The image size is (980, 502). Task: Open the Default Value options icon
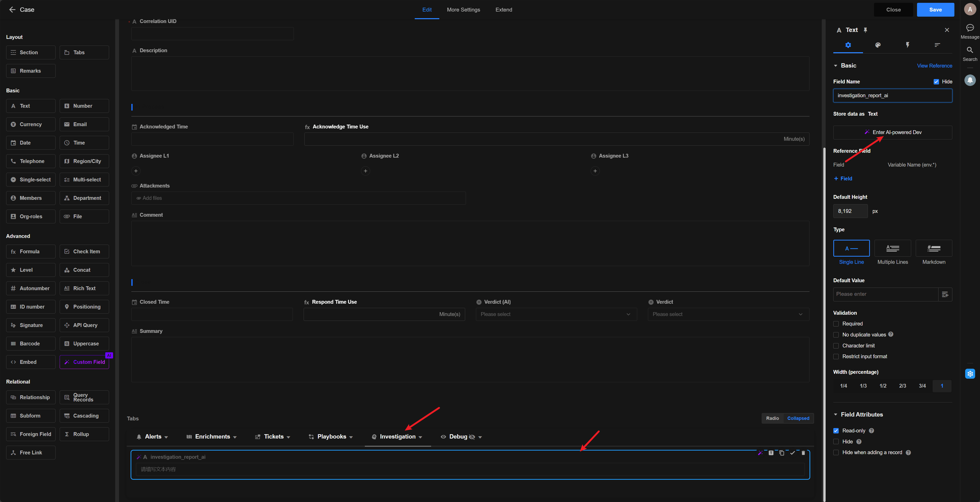coord(945,294)
